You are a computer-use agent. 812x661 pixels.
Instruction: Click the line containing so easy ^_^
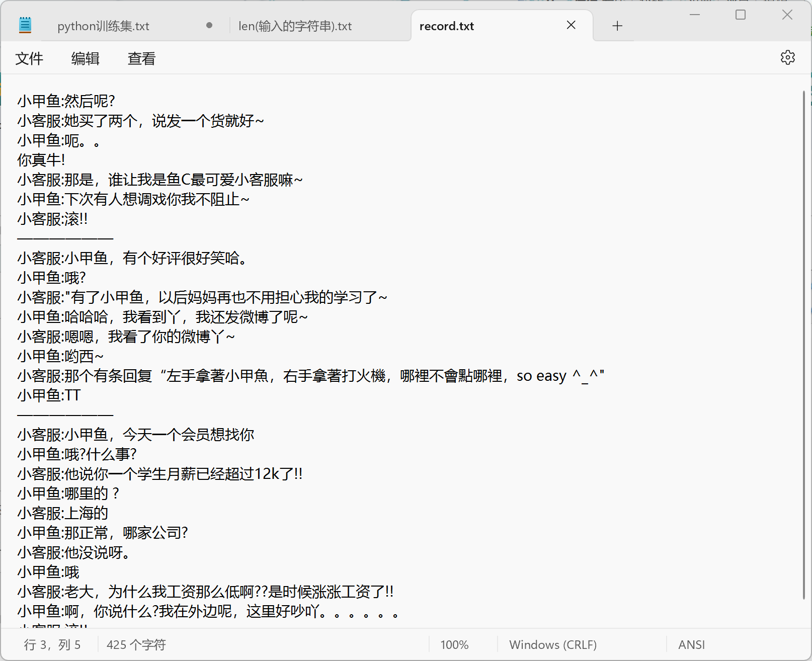coord(310,376)
